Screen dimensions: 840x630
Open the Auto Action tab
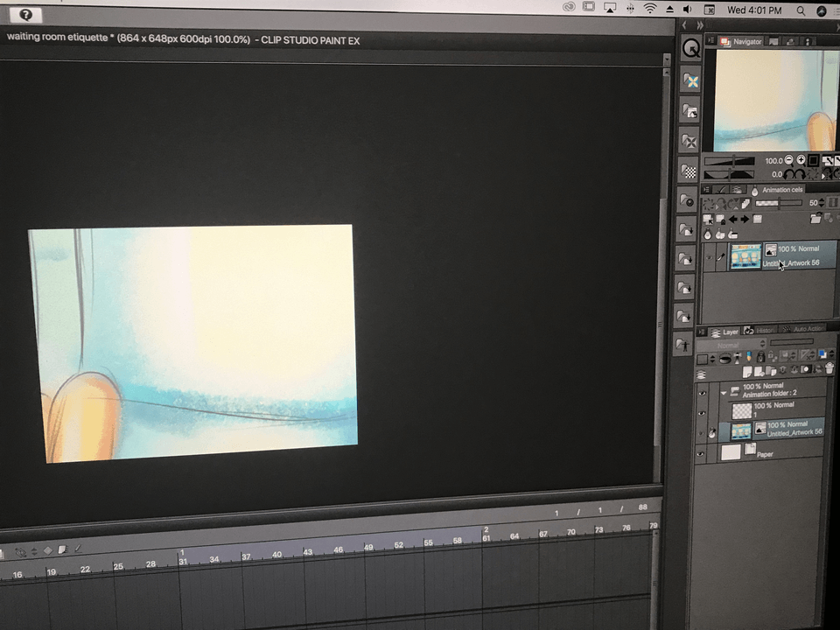click(x=806, y=329)
